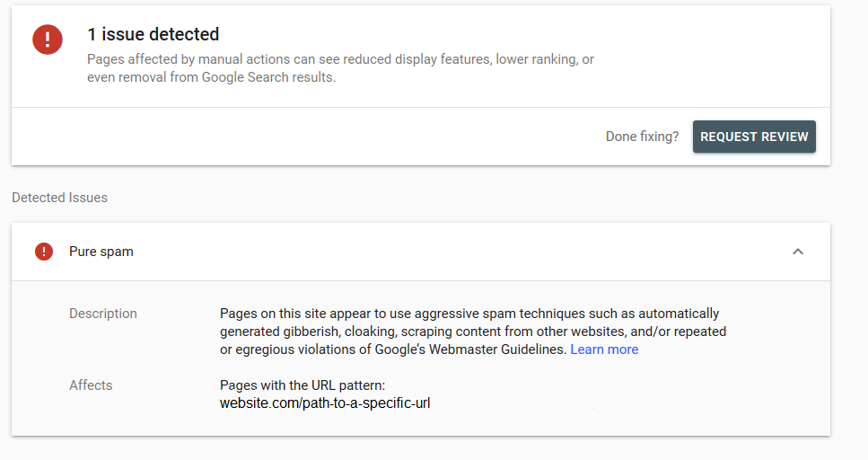Click the 'Google's Webmaster Guidelines' phrase
This screenshot has height=460, width=868.
click(470, 349)
